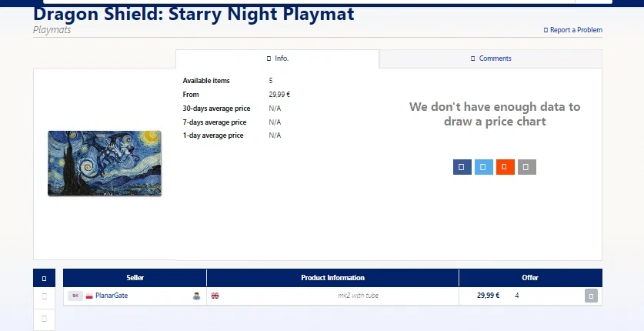Click the lowest icon box in left sidebar
Image resolution: width=644 pixels, height=331 pixels.
tap(45, 319)
